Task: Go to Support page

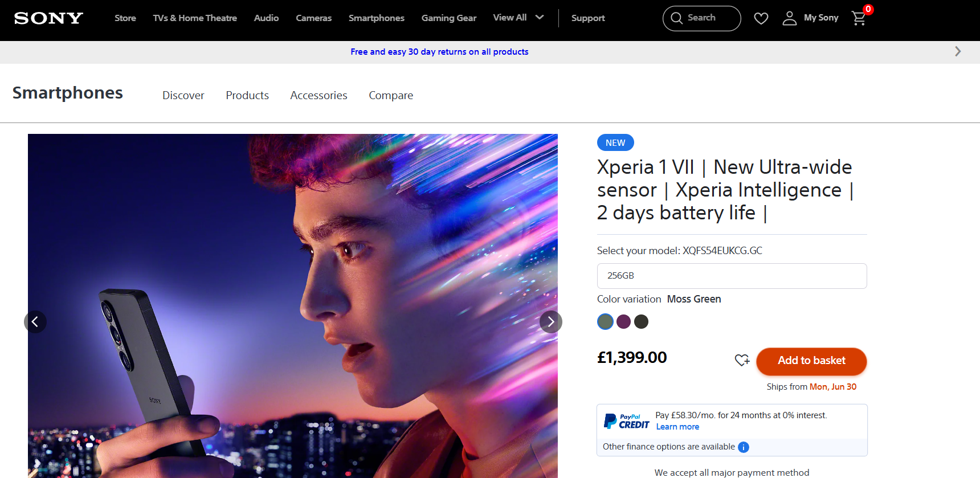Action: pos(588,18)
